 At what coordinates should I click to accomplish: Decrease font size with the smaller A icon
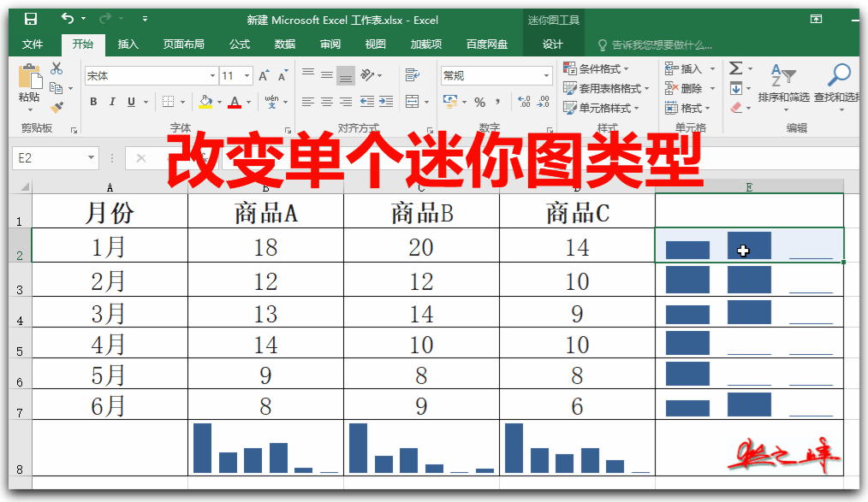282,76
